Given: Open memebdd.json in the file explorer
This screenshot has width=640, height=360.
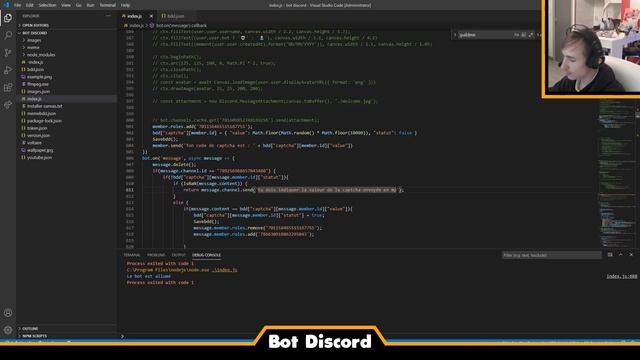Looking at the screenshot, I should pos(41,113).
